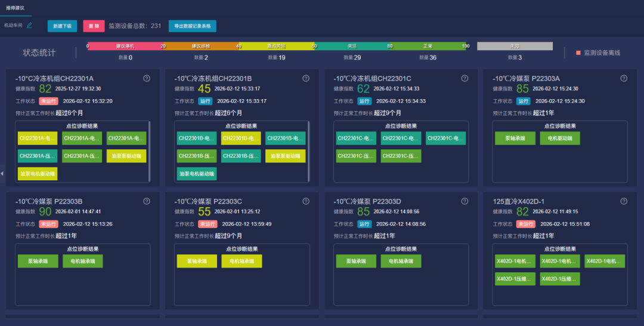Click 超过9个月 on CH22301C card

388,113
